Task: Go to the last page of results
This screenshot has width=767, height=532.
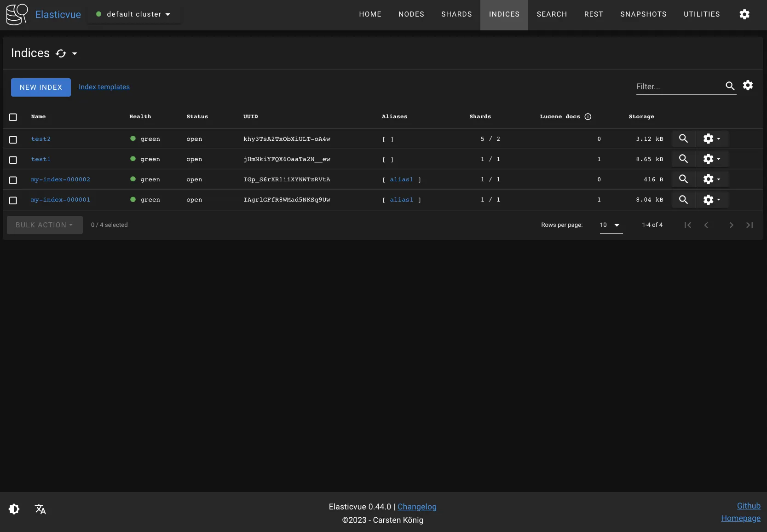Action: pyautogui.click(x=750, y=225)
